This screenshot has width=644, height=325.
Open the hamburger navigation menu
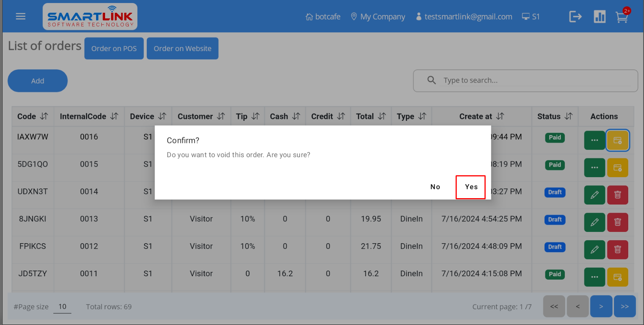point(21,17)
